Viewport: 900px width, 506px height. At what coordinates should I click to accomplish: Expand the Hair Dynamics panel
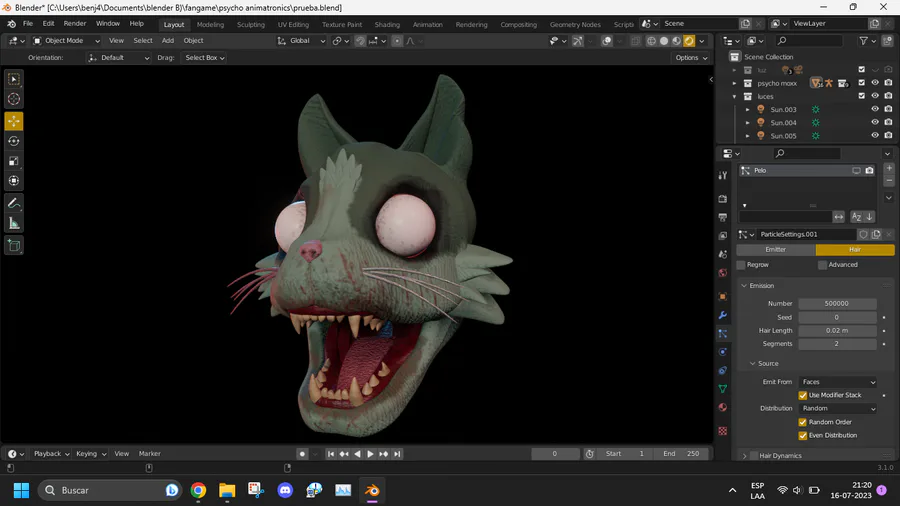coord(745,455)
